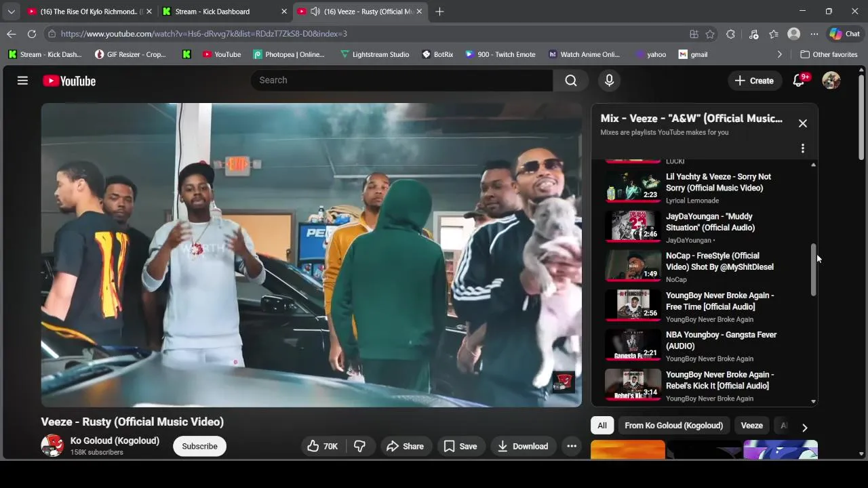Image resolution: width=868 pixels, height=488 pixels.
Task: Open the Mix playlist three-dot options
Action: tap(803, 148)
